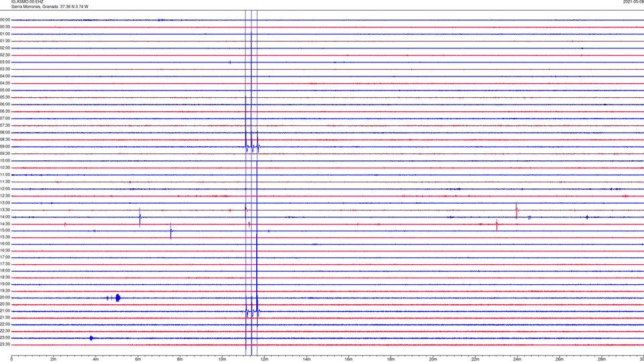
Task: Select the 07:30 trace time label
Action: 5,125
